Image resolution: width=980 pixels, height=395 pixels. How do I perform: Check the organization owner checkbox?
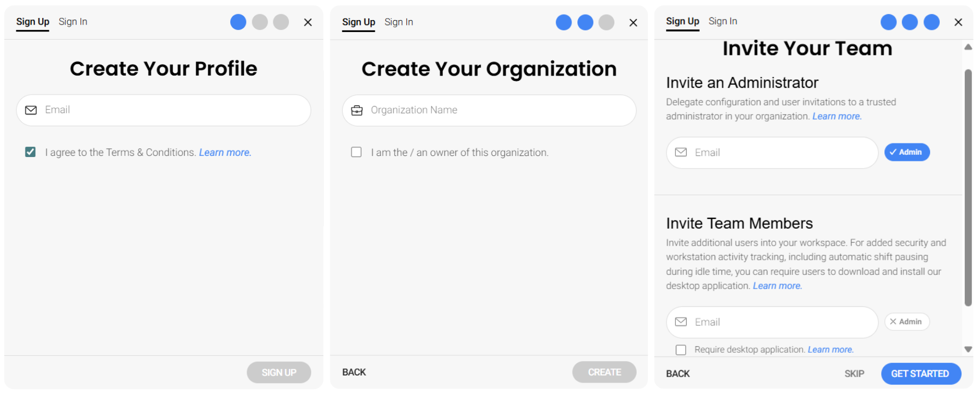[x=356, y=152]
